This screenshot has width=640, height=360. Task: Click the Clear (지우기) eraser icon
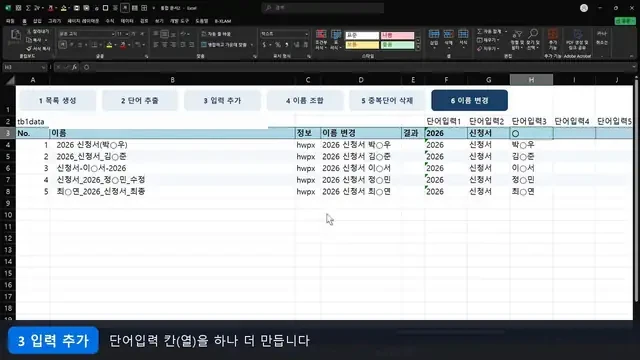(480, 49)
